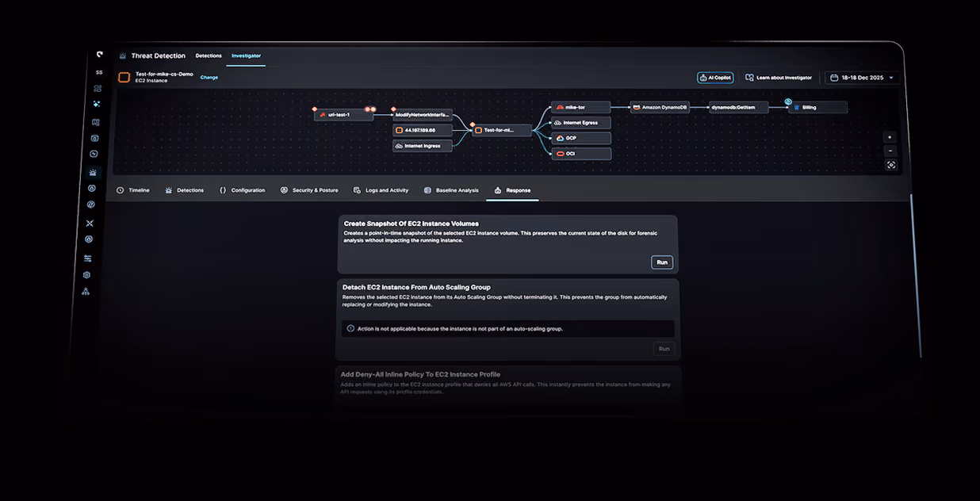Image resolution: width=980 pixels, height=501 pixels.
Task: Open the SS account entry in the sidebar
Action: [x=99, y=72]
